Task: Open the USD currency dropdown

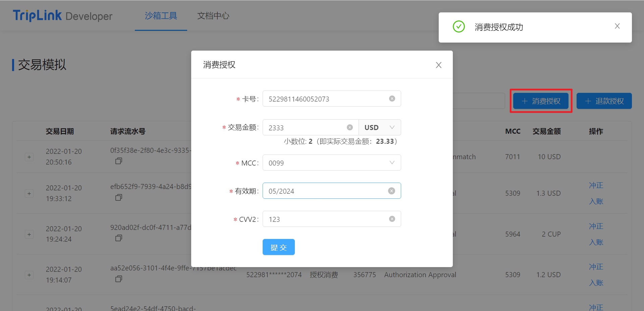Action: click(x=380, y=127)
